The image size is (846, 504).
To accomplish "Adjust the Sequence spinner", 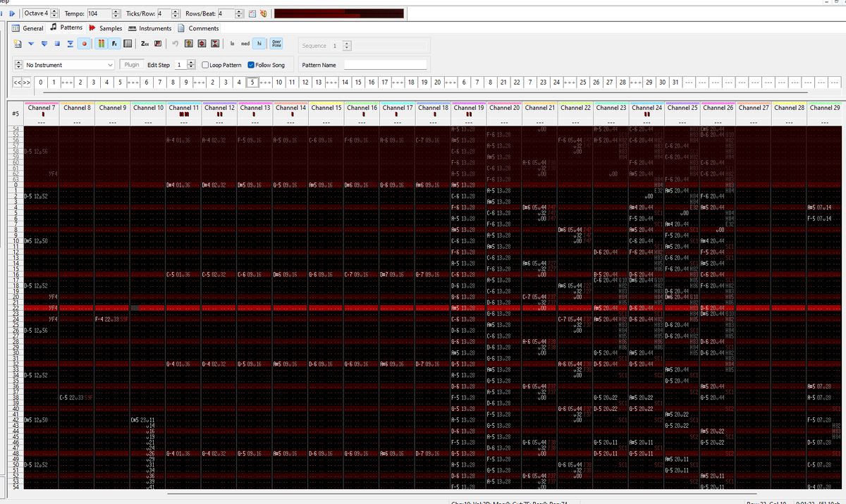I will click(x=346, y=46).
